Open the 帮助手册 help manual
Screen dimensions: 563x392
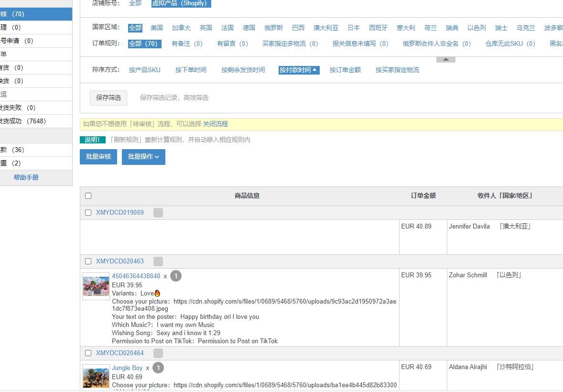[26, 177]
